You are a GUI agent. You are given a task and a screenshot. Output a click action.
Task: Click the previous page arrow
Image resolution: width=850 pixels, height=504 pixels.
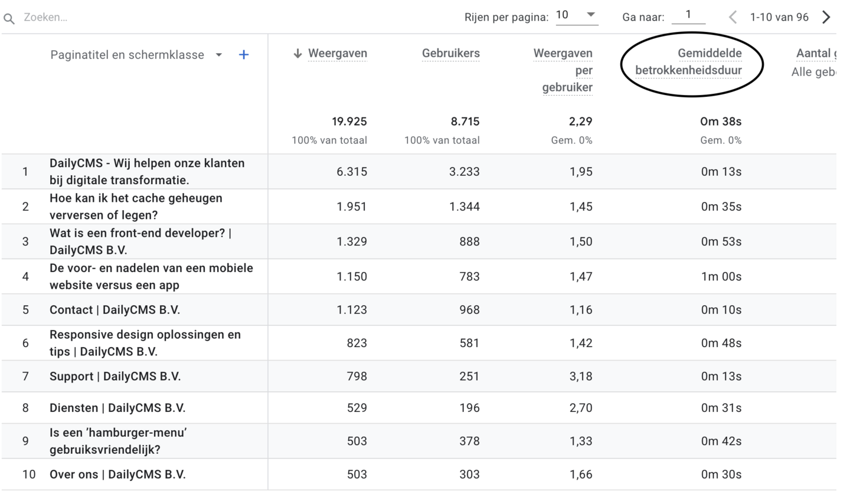pyautogui.click(x=733, y=17)
